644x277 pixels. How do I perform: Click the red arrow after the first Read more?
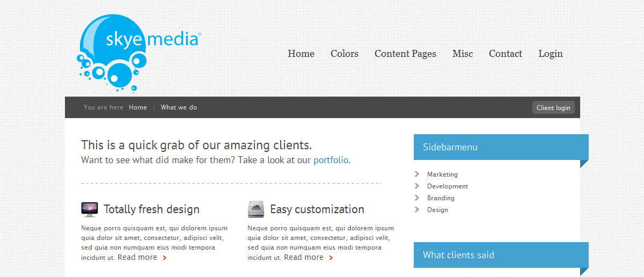(164, 258)
